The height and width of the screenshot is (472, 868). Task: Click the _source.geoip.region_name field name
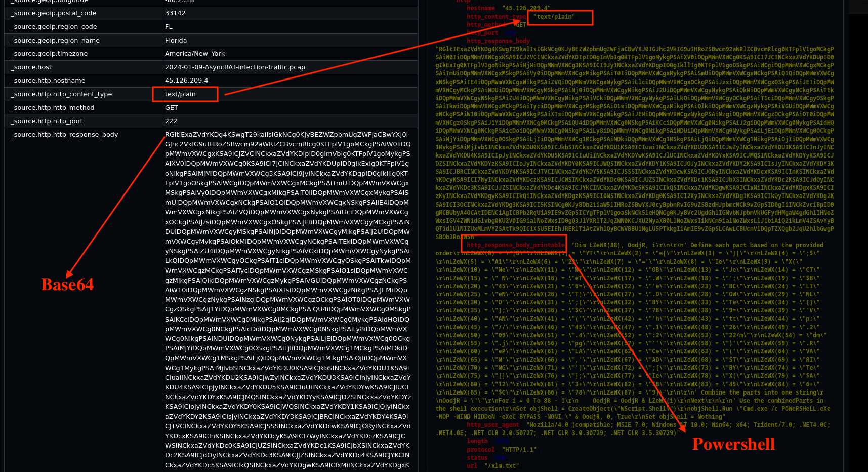[56, 41]
